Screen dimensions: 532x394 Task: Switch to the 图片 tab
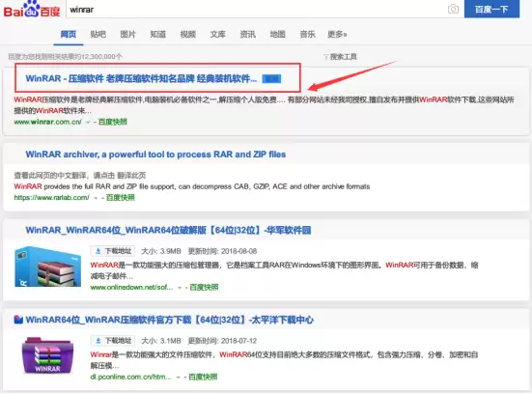point(127,34)
